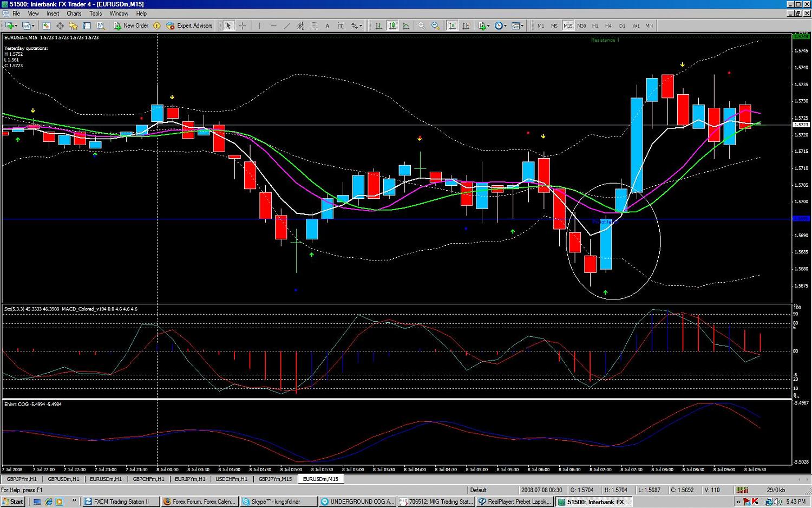Open the Window menu
This screenshot has height=508, width=812.
119,14
